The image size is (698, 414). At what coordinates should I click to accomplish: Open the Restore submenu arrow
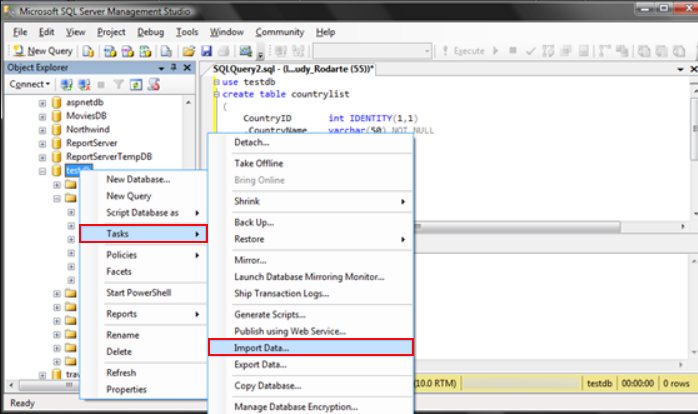(x=403, y=239)
